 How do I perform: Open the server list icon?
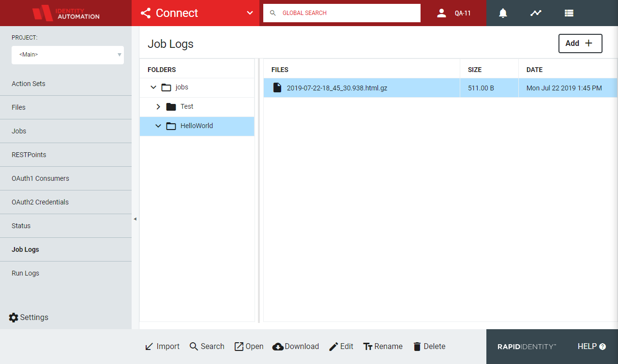click(x=569, y=13)
